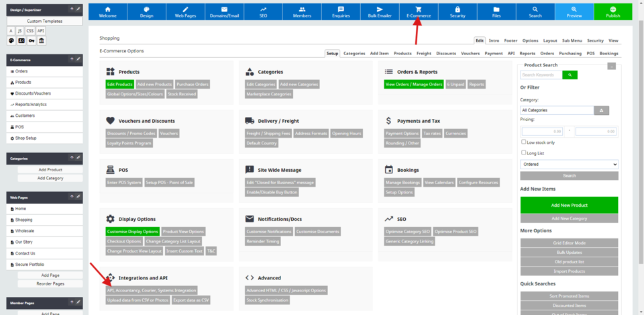
Task: Click the Edit Products button
Action: click(119, 85)
